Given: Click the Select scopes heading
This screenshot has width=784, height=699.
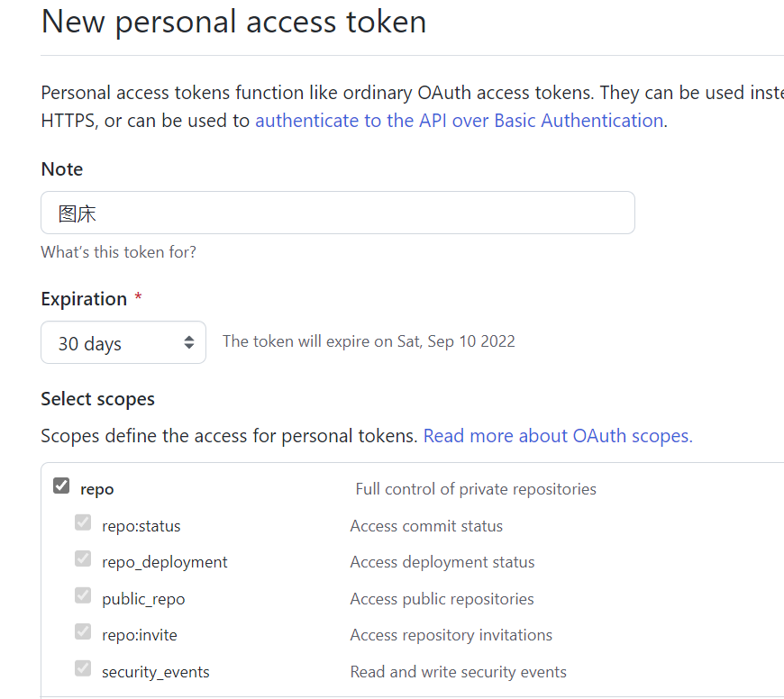Looking at the screenshot, I should tap(98, 399).
